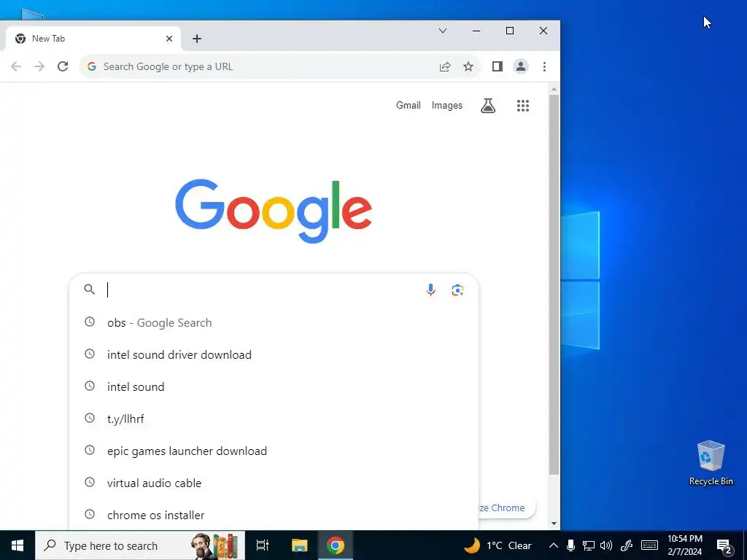The height and width of the screenshot is (560, 747).
Task: Open Chrome's three-dot menu
Action: [544, 66]
